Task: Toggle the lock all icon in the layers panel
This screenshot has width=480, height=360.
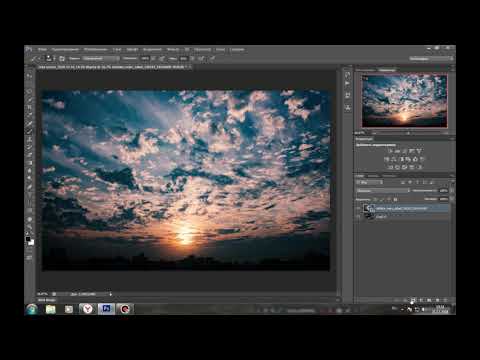Action: [x=395, y=199]
